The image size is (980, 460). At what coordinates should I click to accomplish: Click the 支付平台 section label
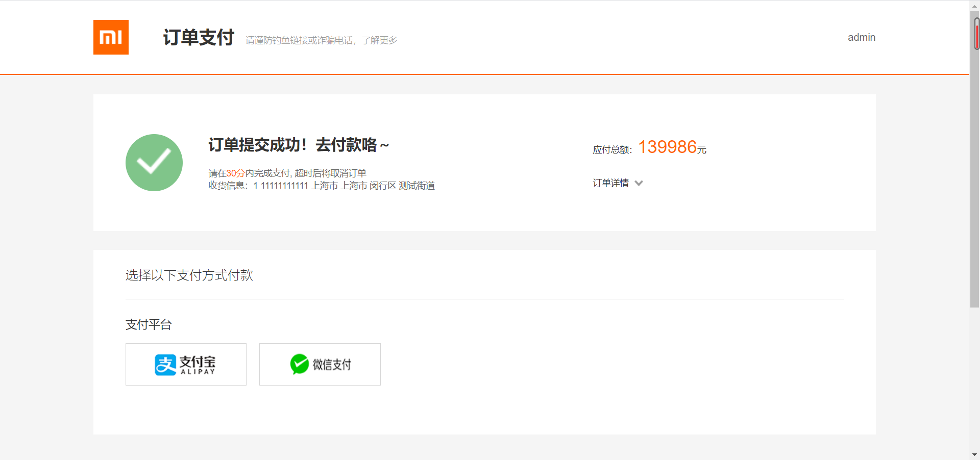(x=149, y=324)
